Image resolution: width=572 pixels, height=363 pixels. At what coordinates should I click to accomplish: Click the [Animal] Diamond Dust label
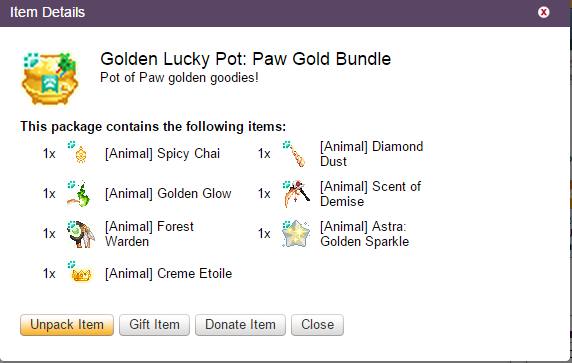click(x=371, y=154)
